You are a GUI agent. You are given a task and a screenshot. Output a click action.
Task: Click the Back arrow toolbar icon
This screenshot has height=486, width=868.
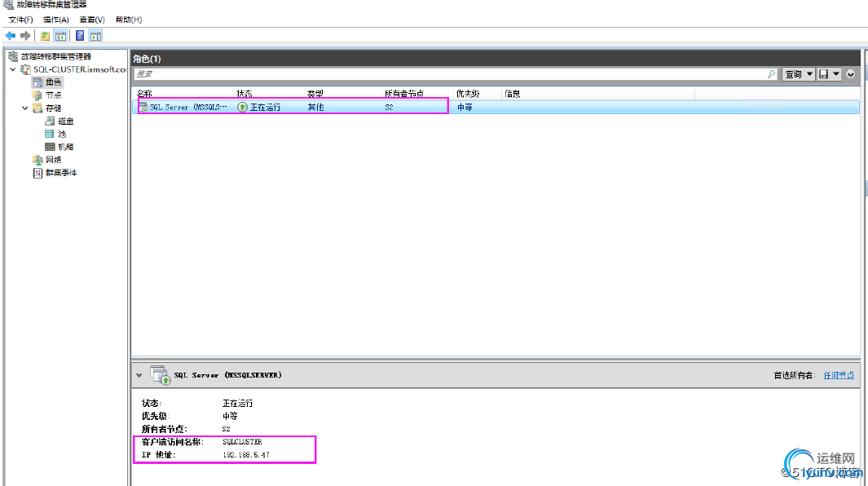(11, 36)
